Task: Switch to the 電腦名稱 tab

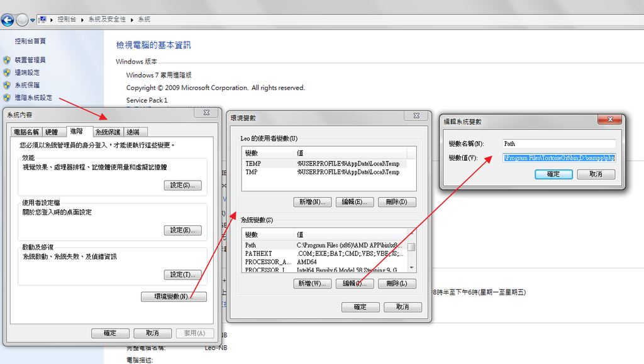Action: 26,132
